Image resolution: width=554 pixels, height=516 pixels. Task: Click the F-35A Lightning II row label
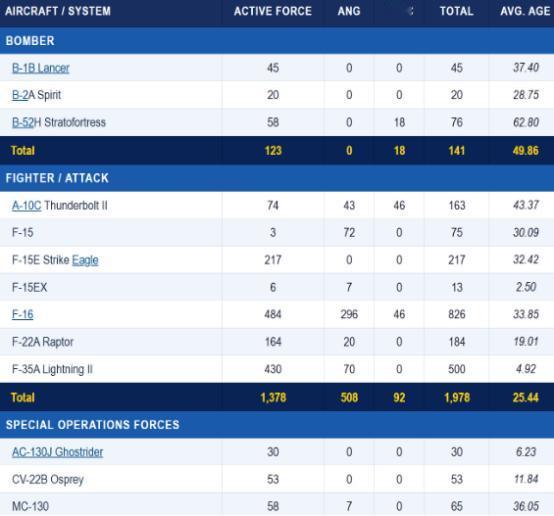tap(52, 369)
